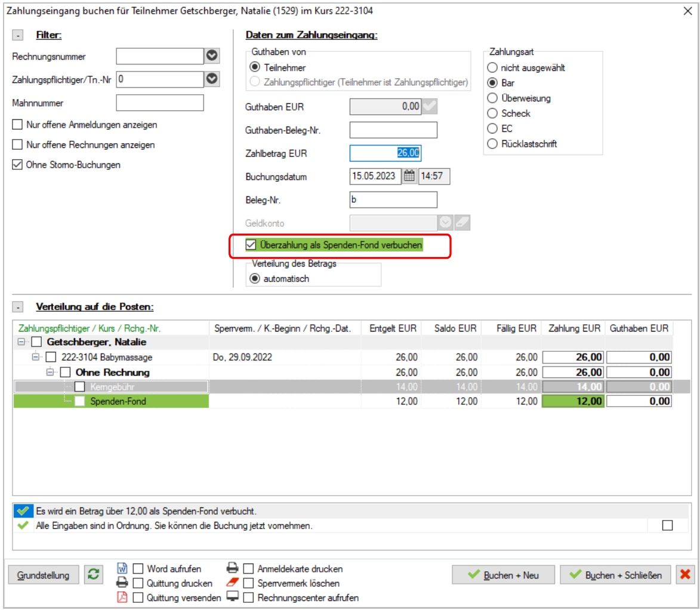This screenshot has height=610, width=700.
Task: Focus the Mahnnummer input field
Action: (x=160, y=103)
